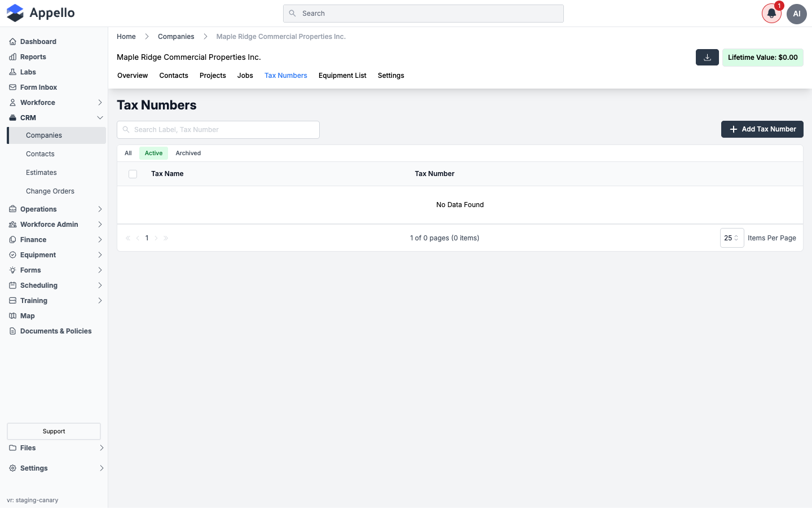Screen dimensions: 812x518
Task: Go to first page pagination arrow
Action: [128, 238]
